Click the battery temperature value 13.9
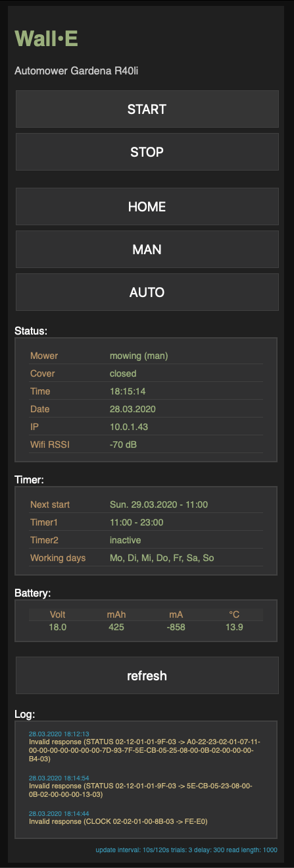 [234, 627]
